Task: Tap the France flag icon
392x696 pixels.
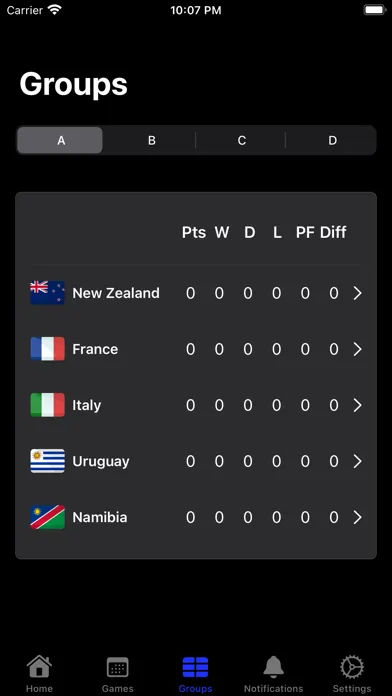Action: (48, 349)
